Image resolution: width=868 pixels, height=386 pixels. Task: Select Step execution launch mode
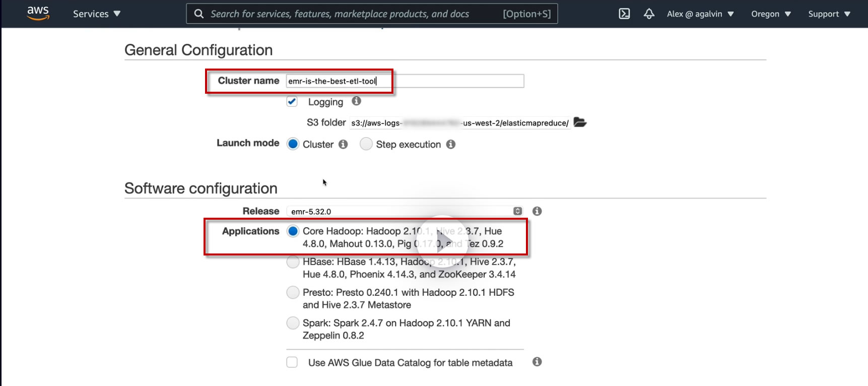coord(366,145)
